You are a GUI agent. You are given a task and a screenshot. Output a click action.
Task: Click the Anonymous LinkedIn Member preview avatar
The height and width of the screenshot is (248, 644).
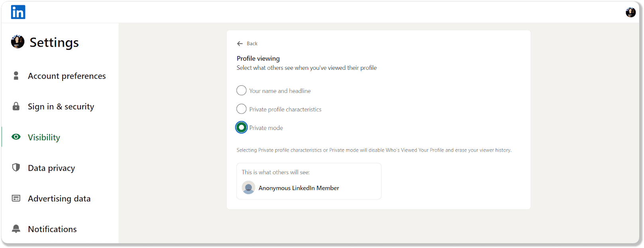tap(249, 188)
